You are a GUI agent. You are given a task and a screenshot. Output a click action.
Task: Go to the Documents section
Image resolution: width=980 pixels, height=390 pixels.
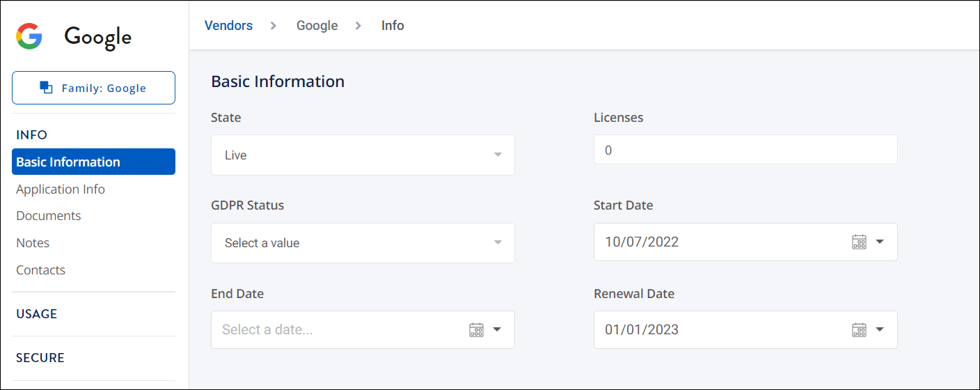pos(49,216)
